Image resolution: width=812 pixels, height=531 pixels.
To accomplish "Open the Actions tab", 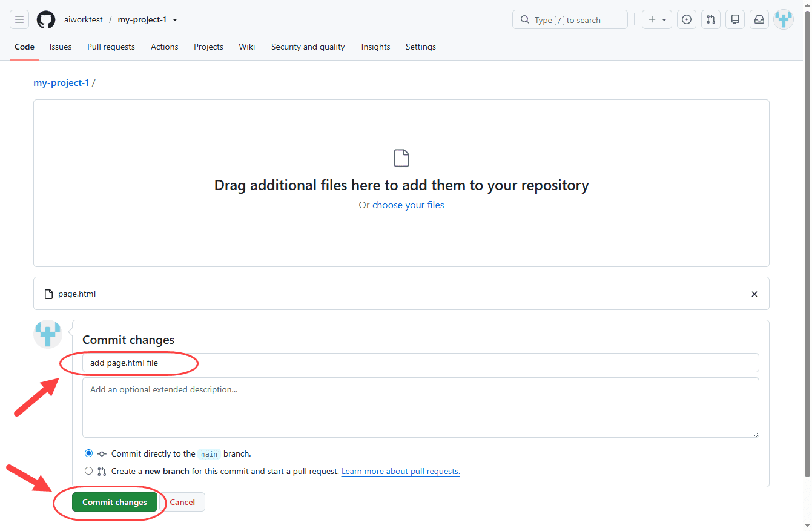I will click(165, 47).
